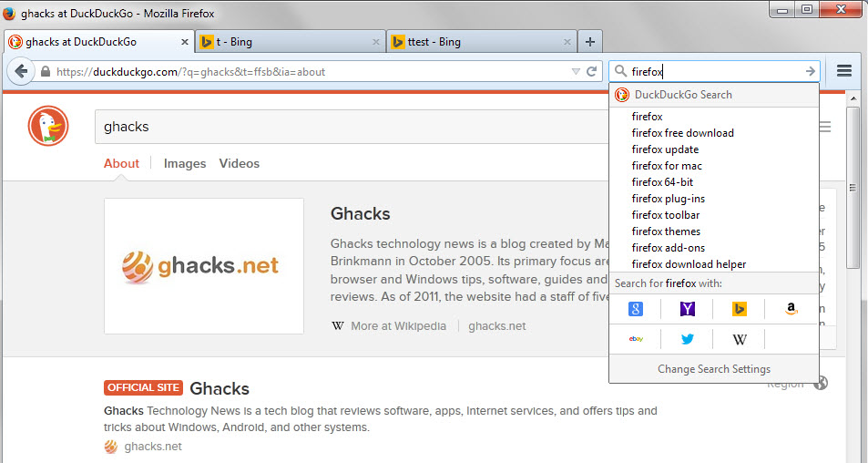Close the 'ttest - Bing' tab
The height and width of the screenshot is (463, 868).
click(x=567, y=42)
